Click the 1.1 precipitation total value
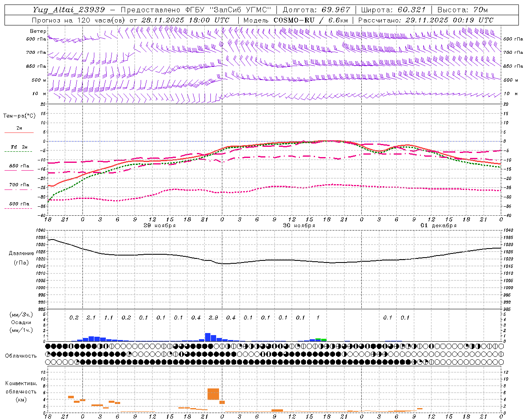525x420 pixels. (108, 317)
